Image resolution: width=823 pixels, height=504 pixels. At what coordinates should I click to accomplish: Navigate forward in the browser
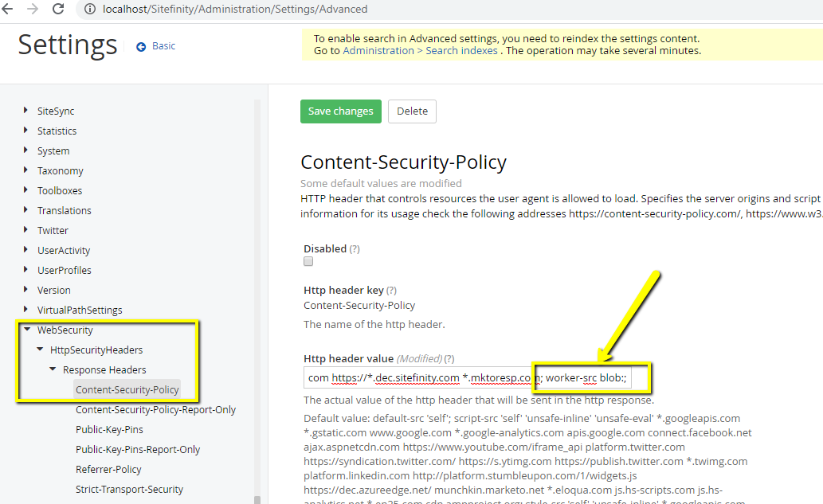pyautogui.click(x=33, y=9)
